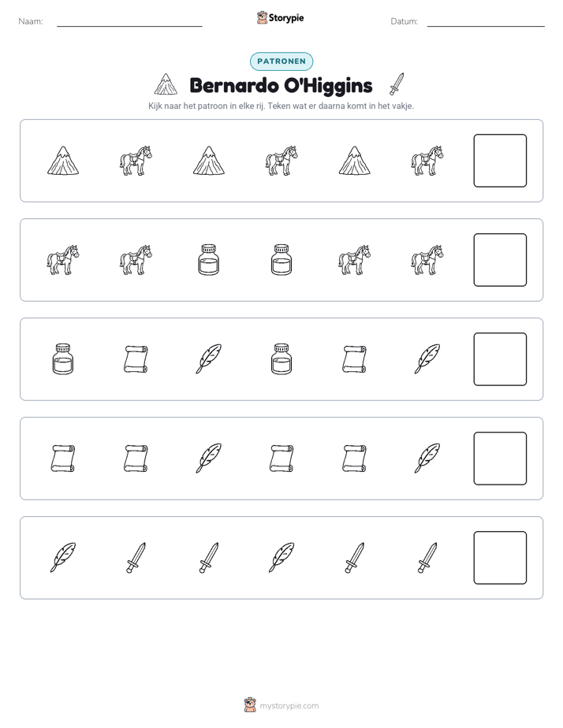Screen dimensions: 563x728
Task: Click the mountain icon left of the title
Action: click(166, 84)
